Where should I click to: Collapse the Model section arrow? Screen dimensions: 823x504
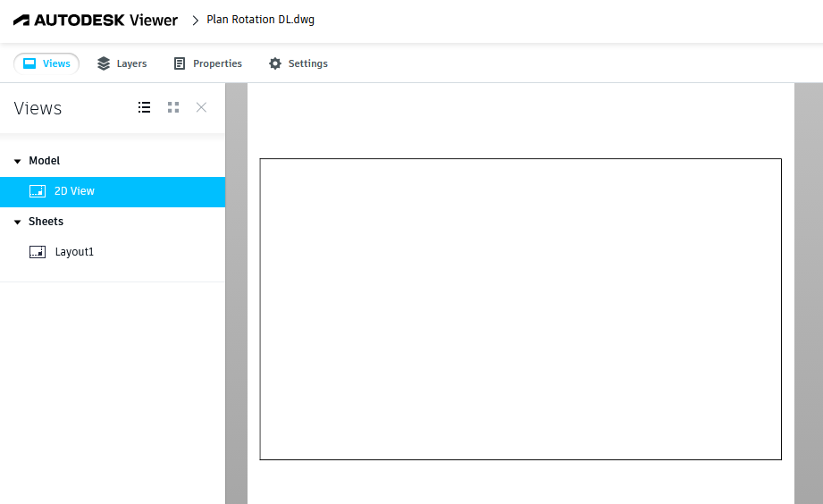coord(17,162)
